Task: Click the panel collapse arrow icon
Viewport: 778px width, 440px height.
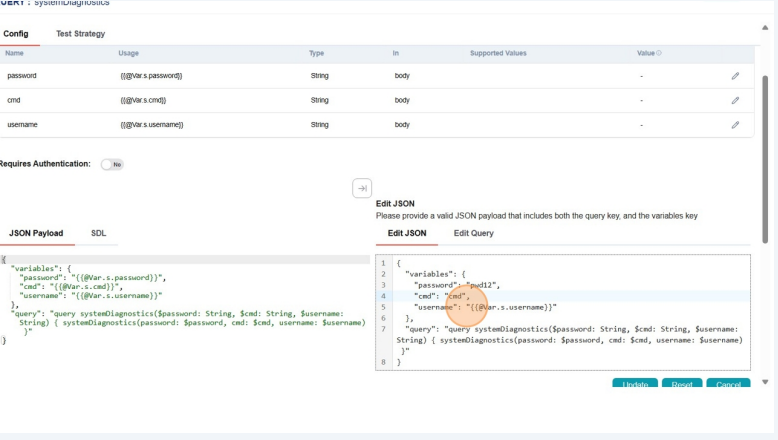Action: [x=362, y=188]
